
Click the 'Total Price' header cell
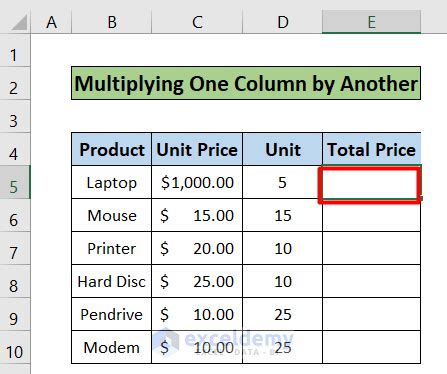[x=372, y=149]
